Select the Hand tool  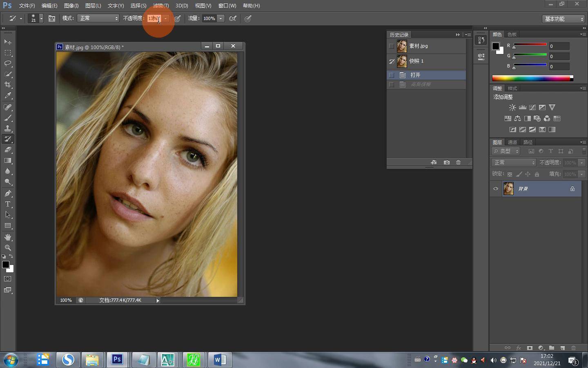tap(8, 237)
